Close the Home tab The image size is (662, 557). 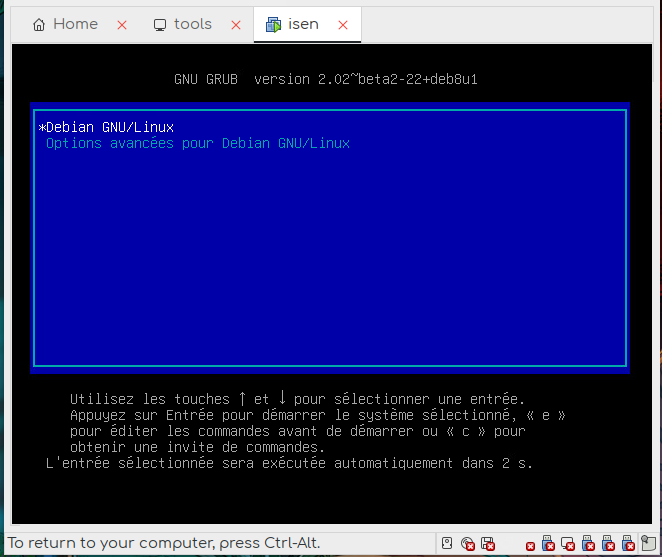(122, 25)
